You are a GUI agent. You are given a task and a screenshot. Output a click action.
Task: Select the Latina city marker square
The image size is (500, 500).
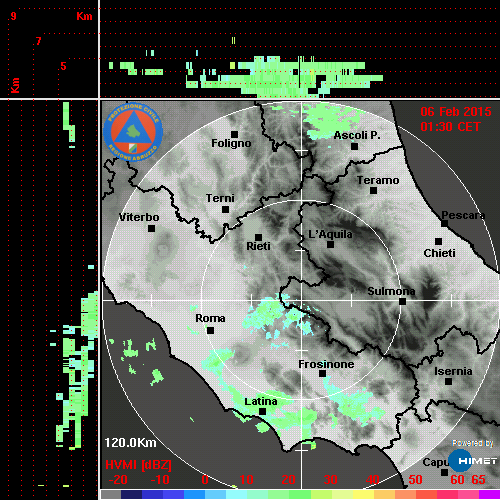[262, 411]
